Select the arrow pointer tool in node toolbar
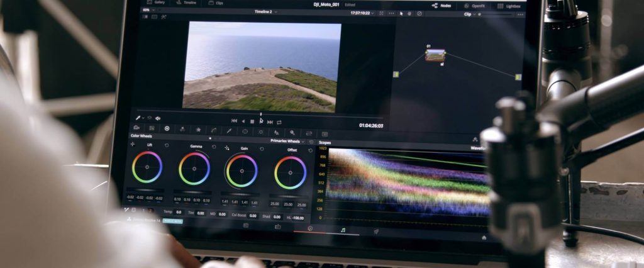The image size is (644, 268). pyautogui.click(x=401, y=14)
